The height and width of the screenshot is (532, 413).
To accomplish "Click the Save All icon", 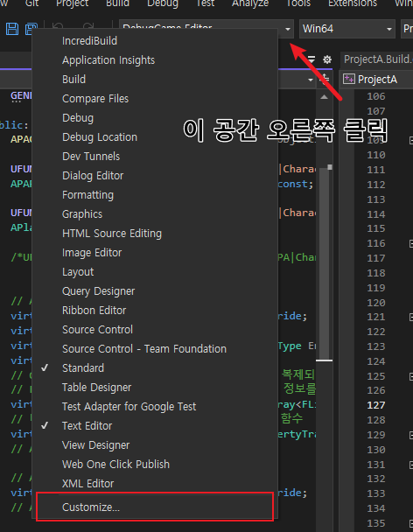I will 31,29.
